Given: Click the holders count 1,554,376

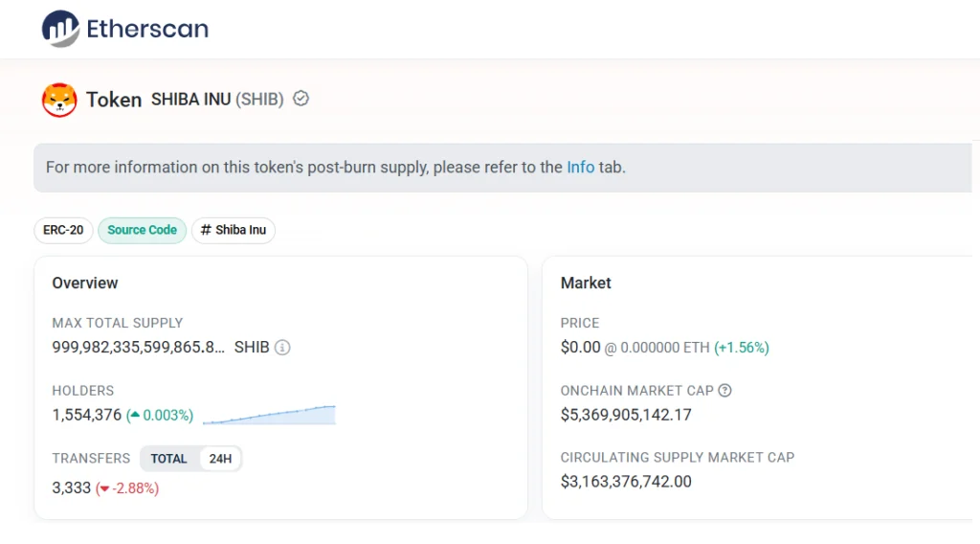Looking at the screenshot, I should (x=86, y=415).
